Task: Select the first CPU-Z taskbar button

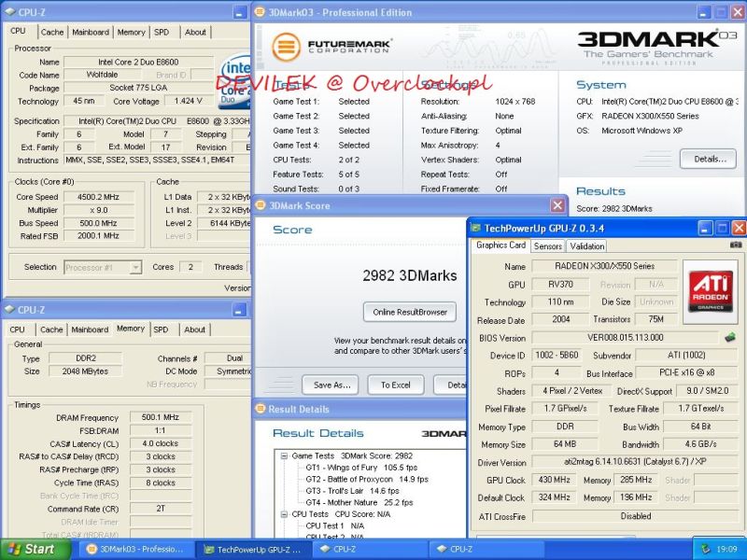Action: click(370, 549)
